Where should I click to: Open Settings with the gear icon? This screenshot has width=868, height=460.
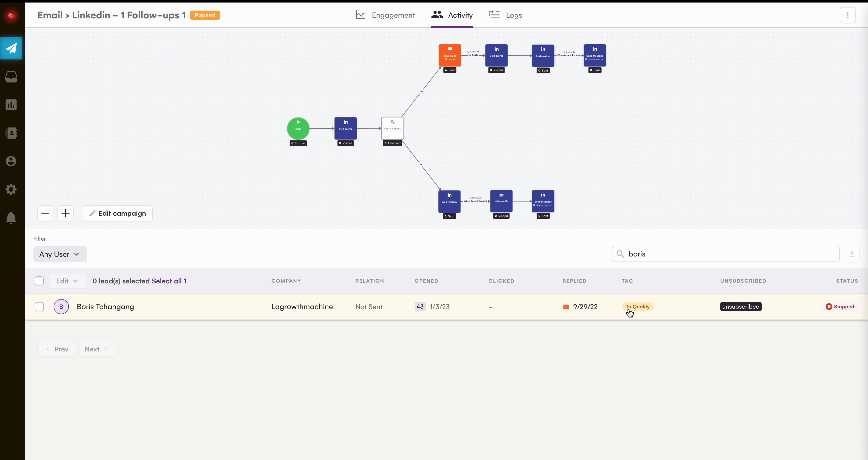[11, 189]
